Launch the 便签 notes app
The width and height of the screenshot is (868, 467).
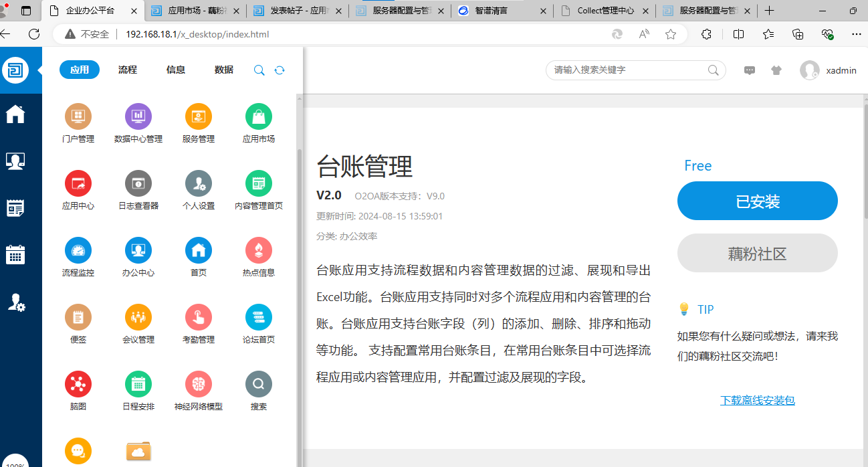[x=78, y=324]
